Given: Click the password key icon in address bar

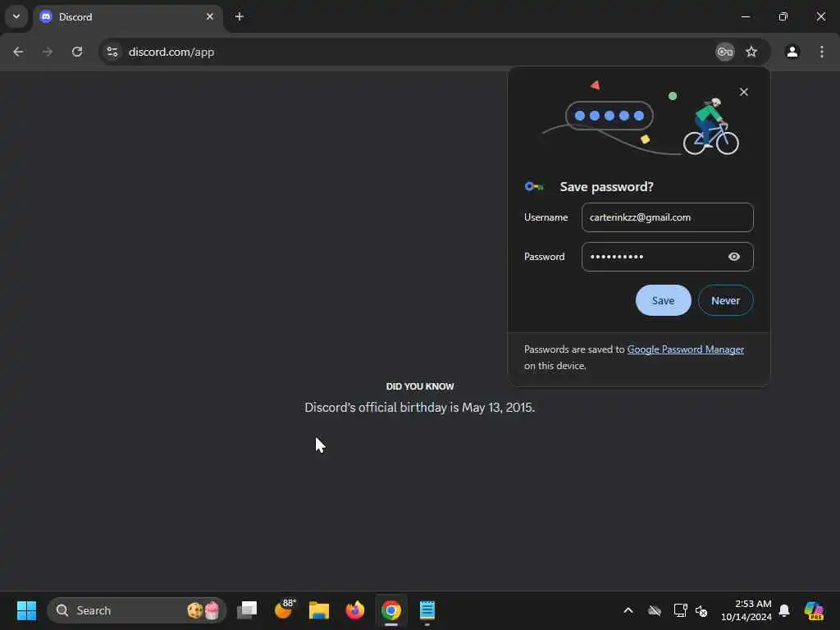Looking at the screenshot, I should pos(725,52).
